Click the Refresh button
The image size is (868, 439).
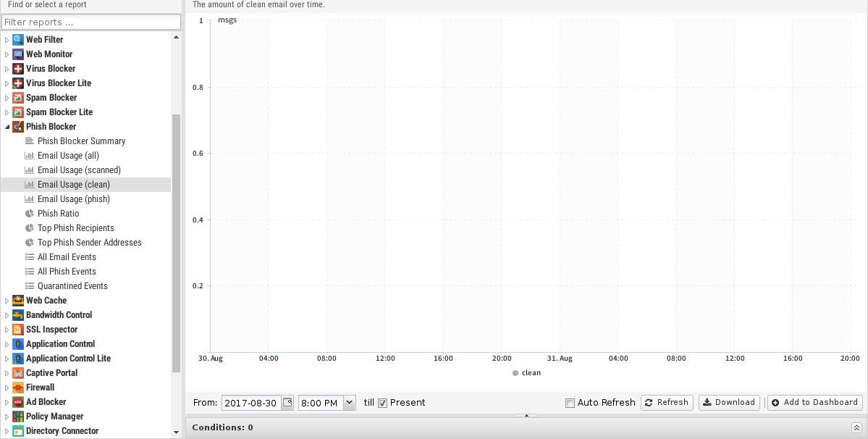667,403
